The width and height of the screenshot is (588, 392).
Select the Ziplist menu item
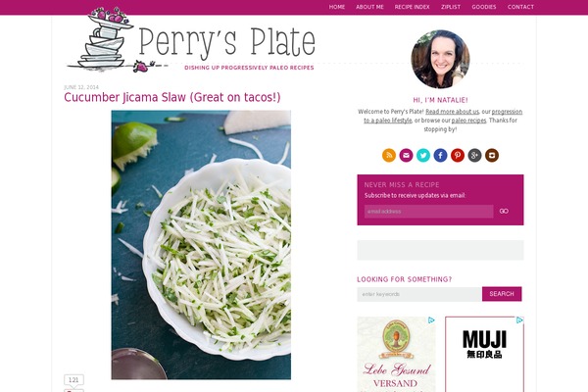click(451, 7)
